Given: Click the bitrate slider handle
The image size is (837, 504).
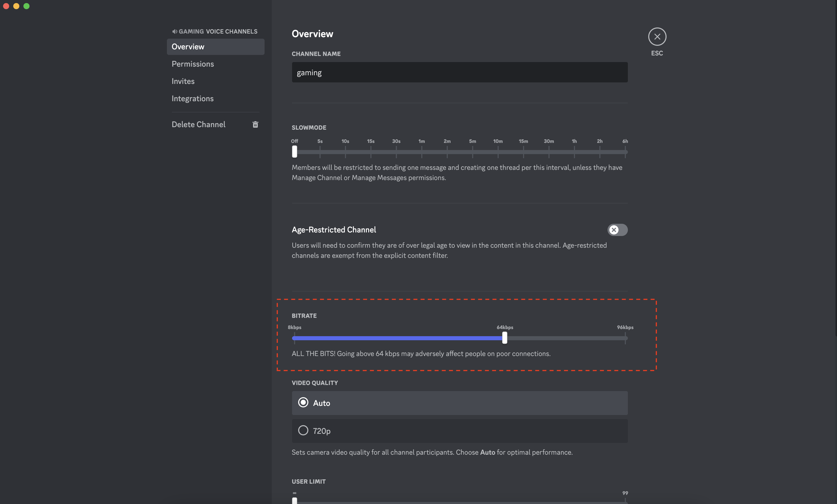Looking at the screenshot, I should click(504, 338).
